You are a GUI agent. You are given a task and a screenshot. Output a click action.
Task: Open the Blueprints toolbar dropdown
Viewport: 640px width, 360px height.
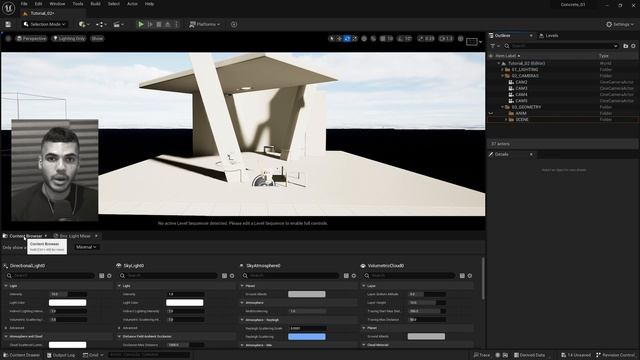point(101,24)
